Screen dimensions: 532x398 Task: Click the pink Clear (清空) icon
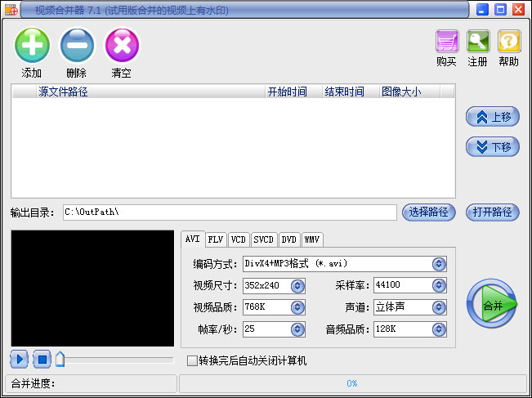(x=122, y=46)
